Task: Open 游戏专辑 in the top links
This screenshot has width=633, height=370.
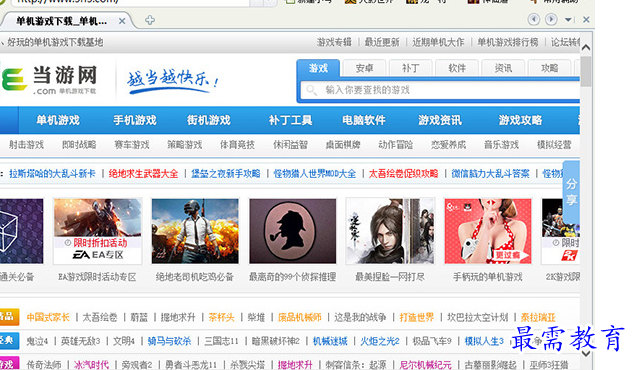Action: (x=334, y=42)
